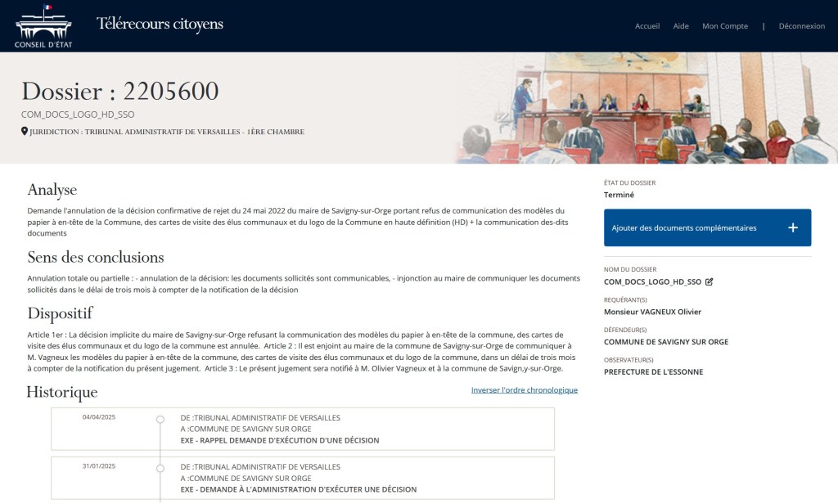Go to the Accueil page
The image size is (838, 504).
[647, 26]
